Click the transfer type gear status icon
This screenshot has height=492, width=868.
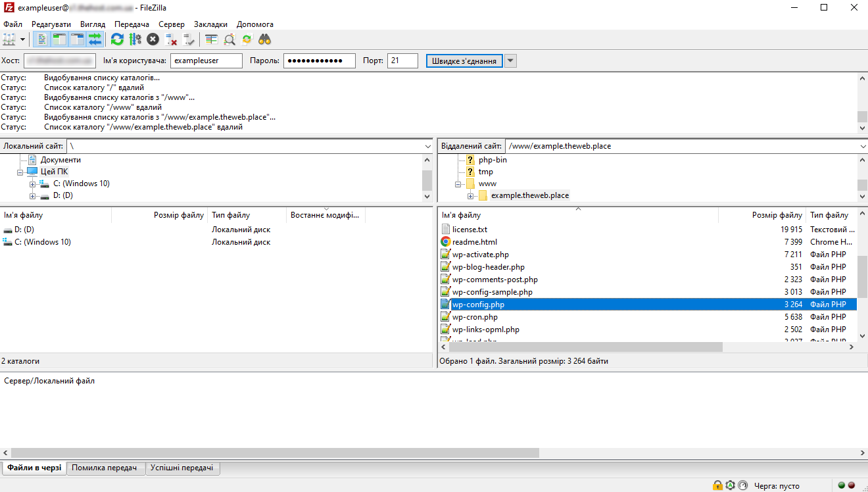click(x=730, y=485)
